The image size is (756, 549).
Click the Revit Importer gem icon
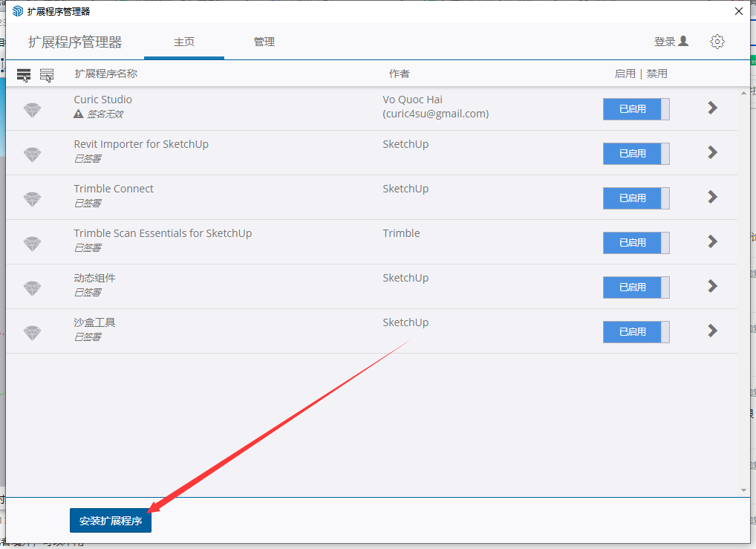[x=32, y=155]
